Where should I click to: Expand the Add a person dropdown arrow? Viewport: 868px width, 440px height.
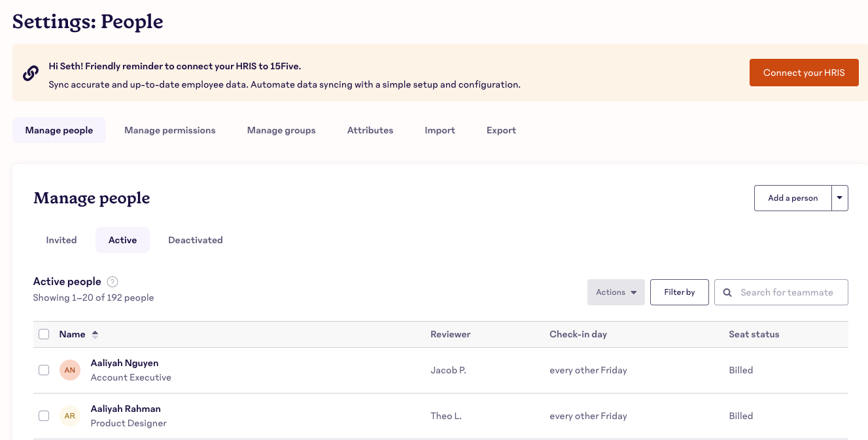pyautogui.click(x=840, y=198)
